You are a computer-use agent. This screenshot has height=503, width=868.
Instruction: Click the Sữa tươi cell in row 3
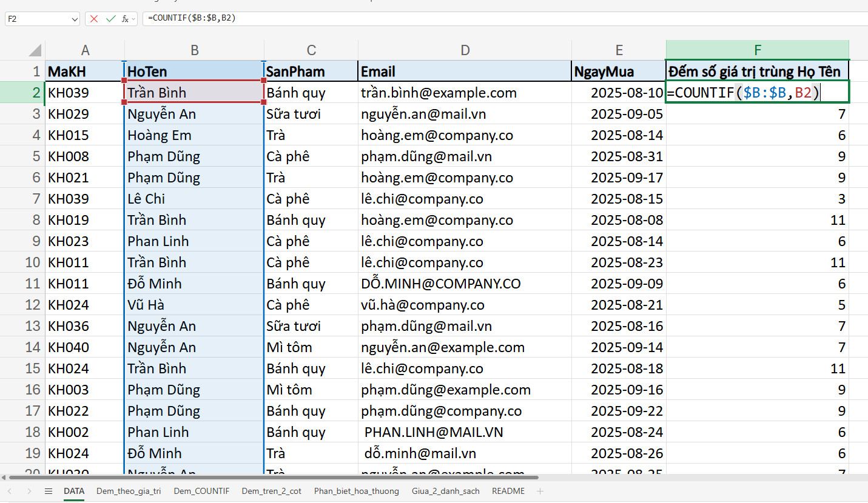(x=311, y=114)
